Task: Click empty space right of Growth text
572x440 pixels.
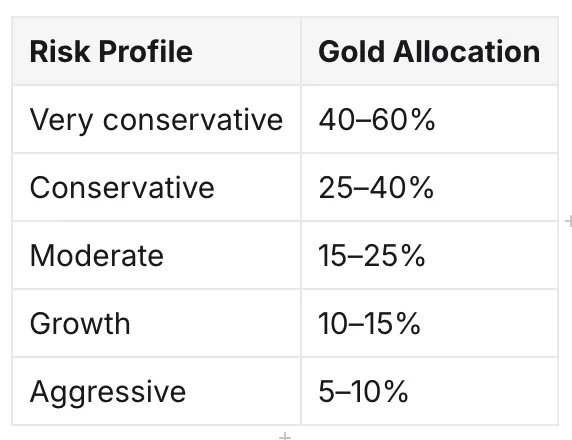Action: tap(215, 323)
